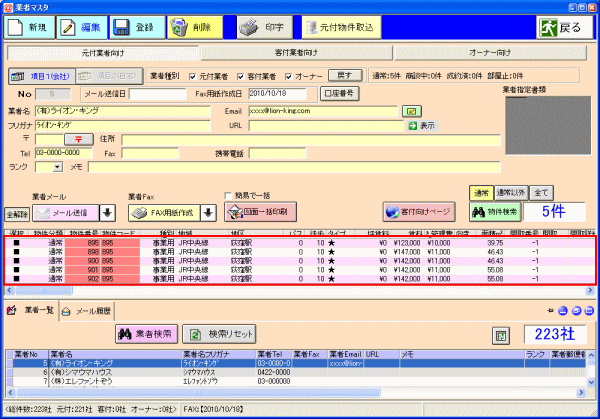
Task: Open the ランク dropdown list
Action: [x=58, y=167]
